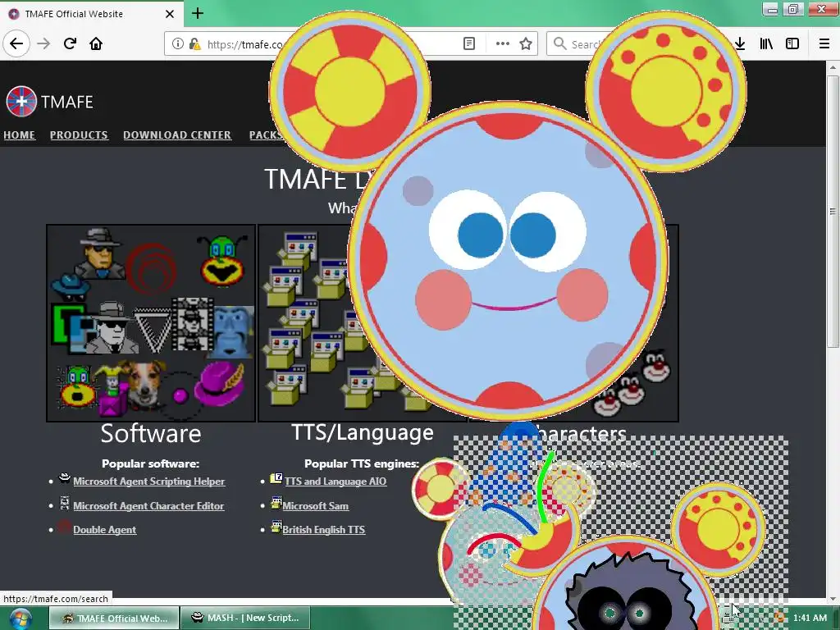Click the icon beside Microsoft Agent Character Editor
The height and width of the screenshot is (630, 840).
pos(65,503)
